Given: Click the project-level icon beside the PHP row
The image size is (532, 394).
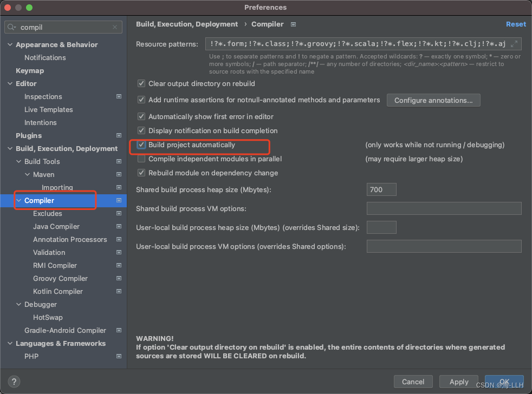Looking at the screenshot, I should coord(119,356).
